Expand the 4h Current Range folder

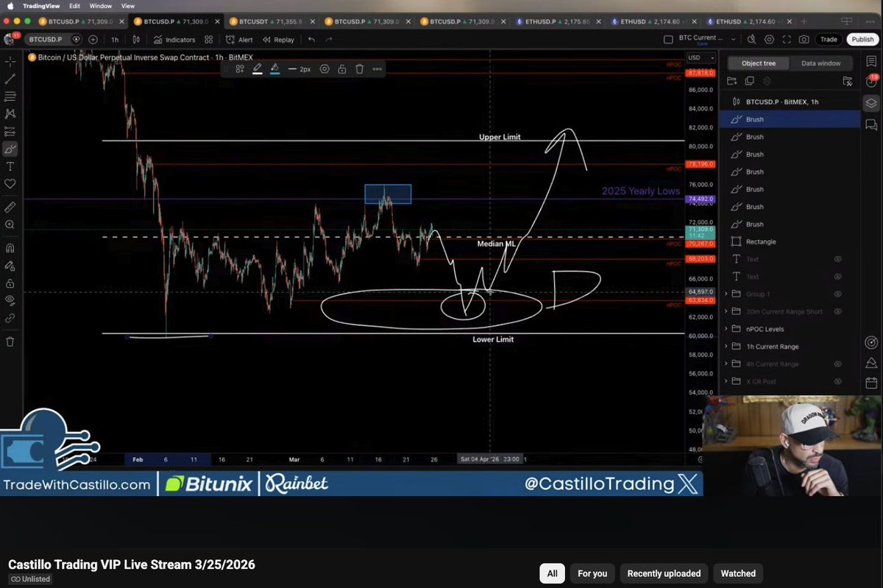[726, 364]
